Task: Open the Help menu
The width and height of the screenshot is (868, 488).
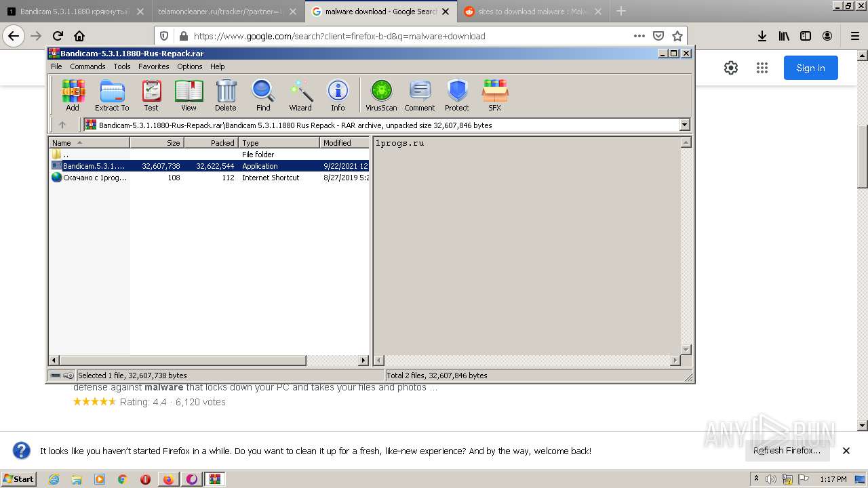Action: point(217,66)
